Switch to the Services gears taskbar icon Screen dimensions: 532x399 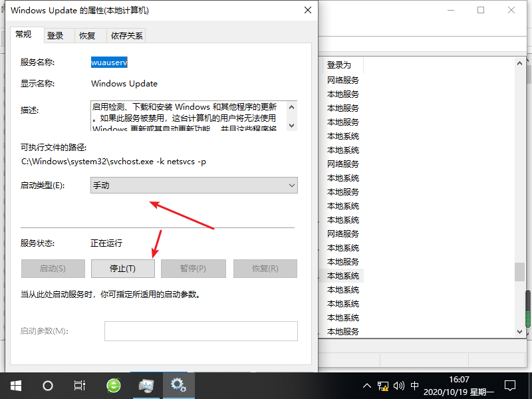click(178, 385)
